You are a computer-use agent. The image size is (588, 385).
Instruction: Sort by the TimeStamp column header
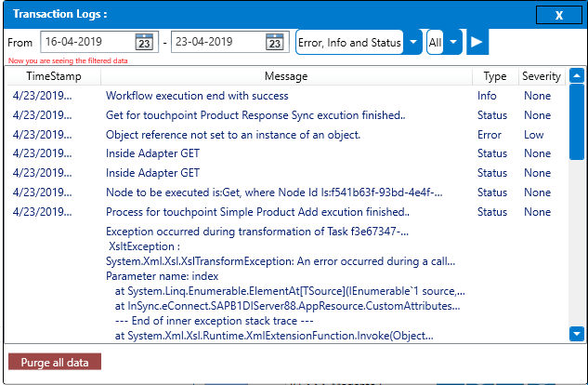point(54,76)
